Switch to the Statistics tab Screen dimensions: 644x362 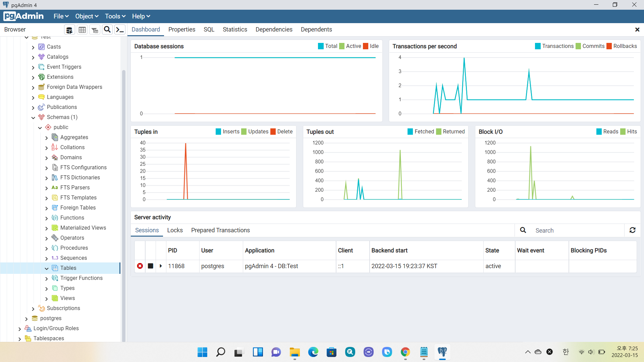[x=235, y=29]
